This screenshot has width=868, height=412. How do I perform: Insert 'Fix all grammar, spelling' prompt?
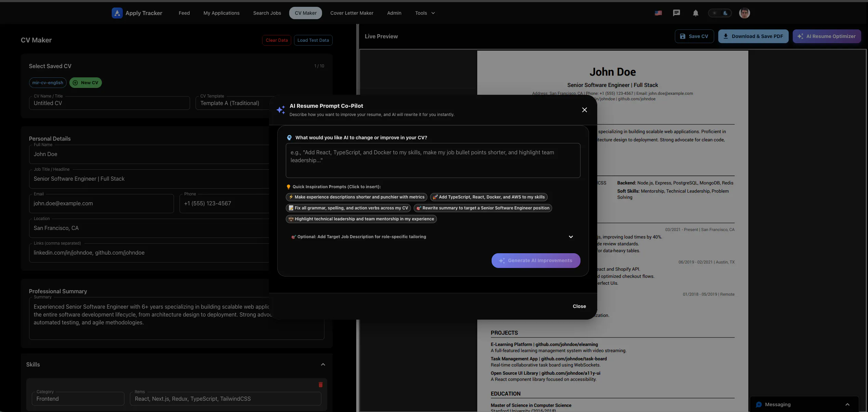348,208
